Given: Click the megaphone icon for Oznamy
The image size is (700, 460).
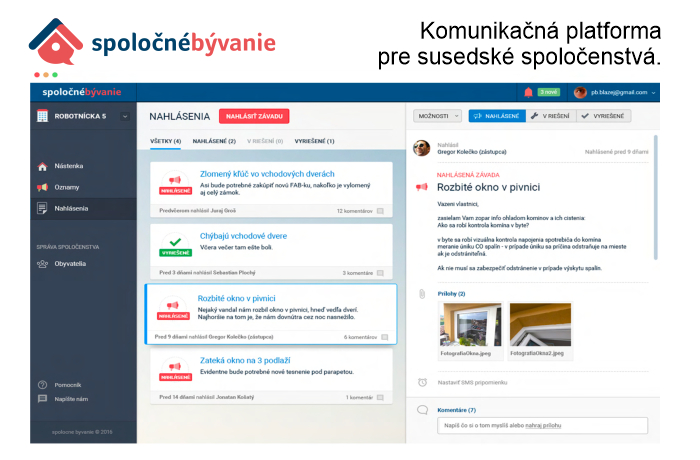Looking at the screenshot, I should tap(42, 187).
